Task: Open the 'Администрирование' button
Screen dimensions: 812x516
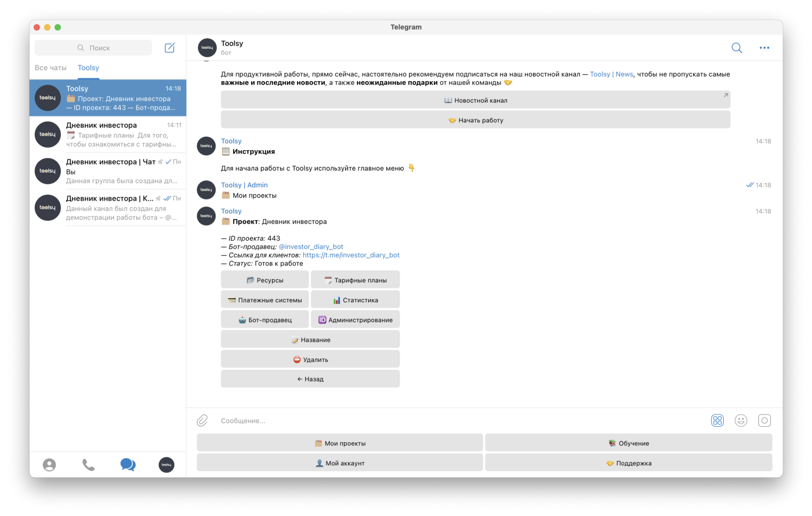Action: click(x=356, y=319)
